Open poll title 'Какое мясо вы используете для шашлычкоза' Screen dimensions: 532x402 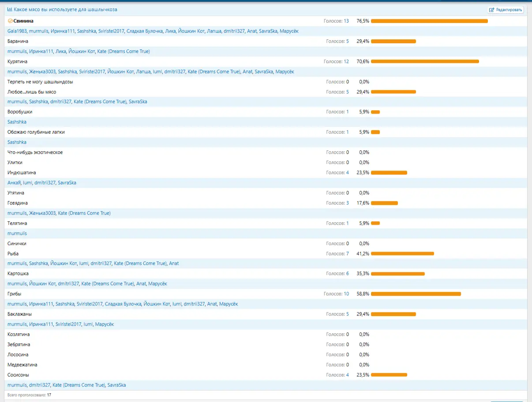65,9
